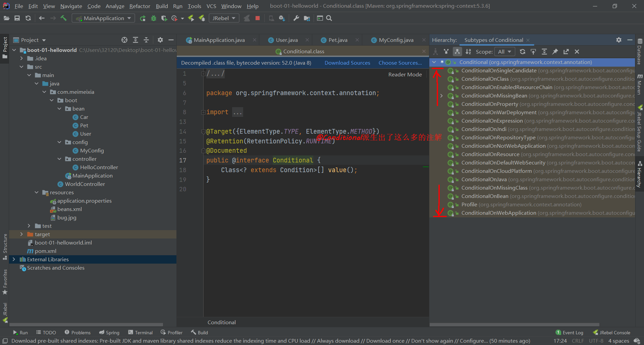Open the Refactor menu
The width and height of the screenshot is (644, 345).
point(140,6)
